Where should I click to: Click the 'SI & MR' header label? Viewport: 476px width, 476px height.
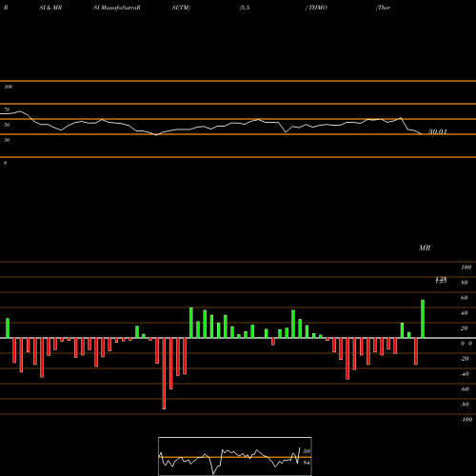[x=50, y=8]
